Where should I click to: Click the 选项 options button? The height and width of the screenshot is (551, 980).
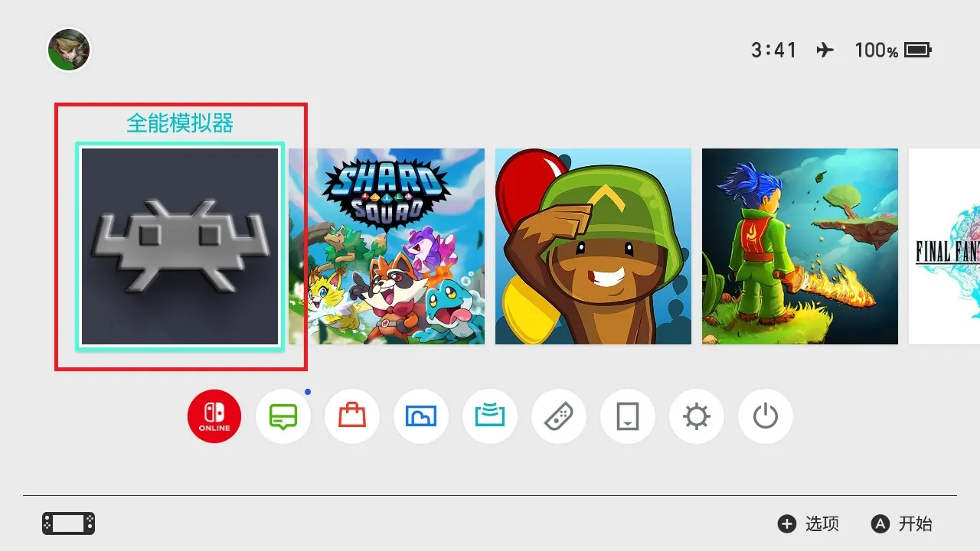click(808, 523)
